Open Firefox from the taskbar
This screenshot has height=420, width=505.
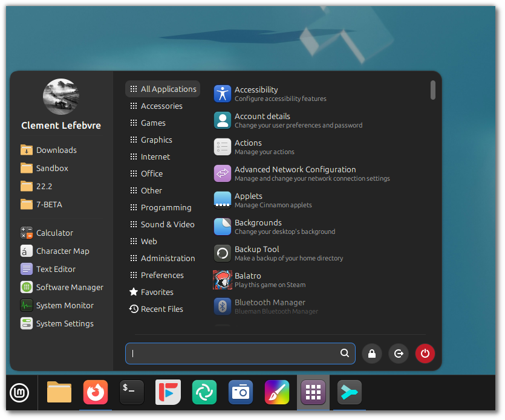(96, 392)
